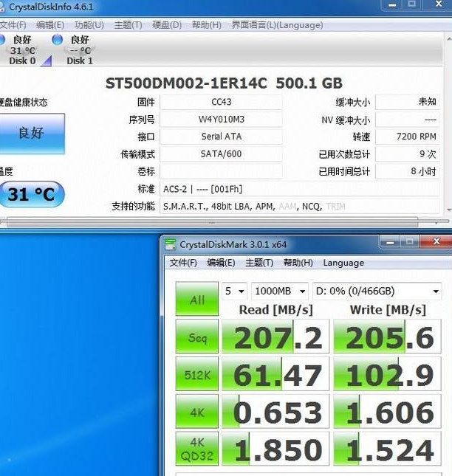This screenshot has width=452, height=476.
Task: Open 帮助(H) menu in CrystalDiskMark
Action: point(298,263)
